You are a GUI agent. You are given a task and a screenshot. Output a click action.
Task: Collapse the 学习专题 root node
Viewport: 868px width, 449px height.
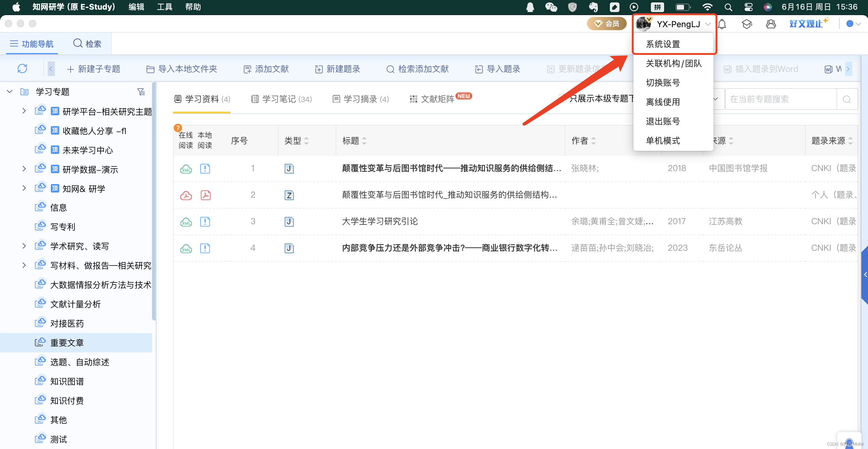(x=10, y=91)
